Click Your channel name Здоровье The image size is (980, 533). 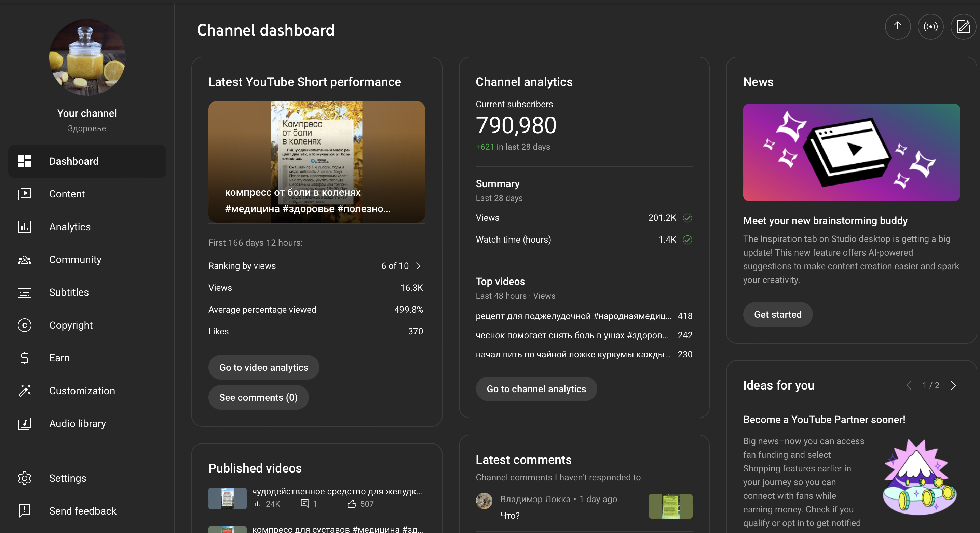(87, 128)
